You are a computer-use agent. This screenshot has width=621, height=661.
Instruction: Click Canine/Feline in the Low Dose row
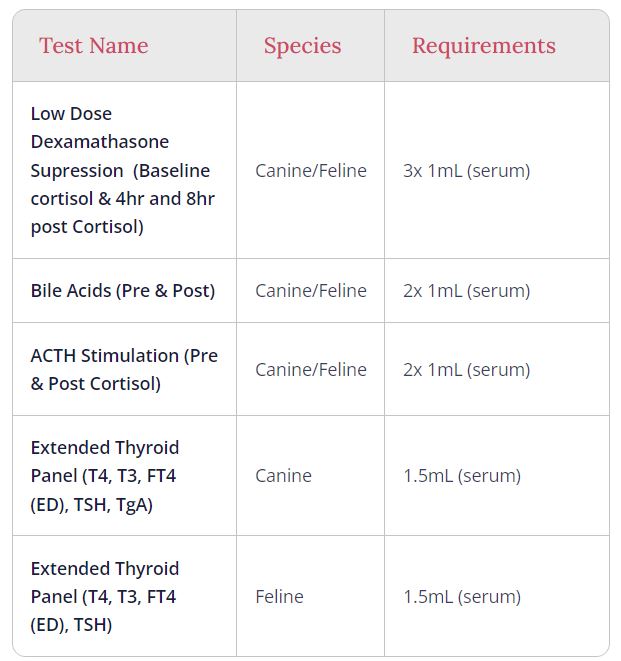coord(311,171)
